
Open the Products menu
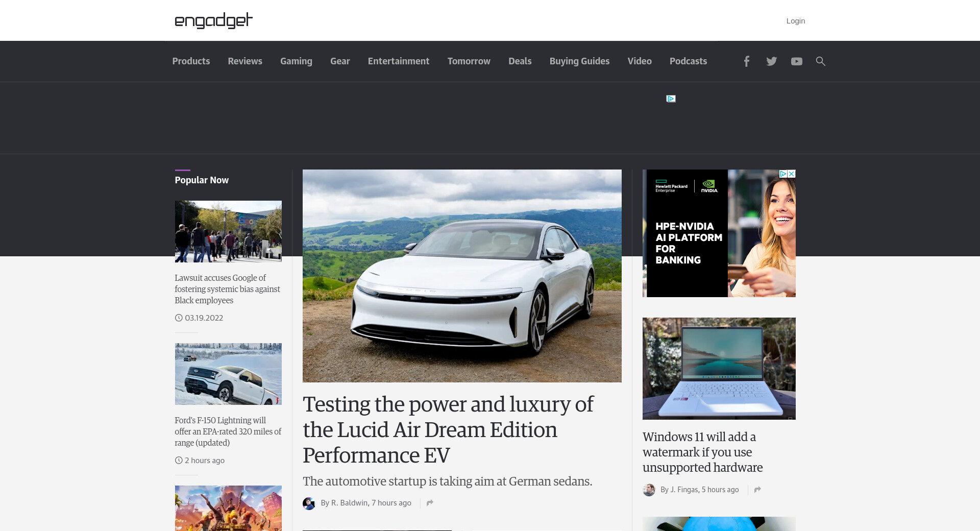pos(191,61)
